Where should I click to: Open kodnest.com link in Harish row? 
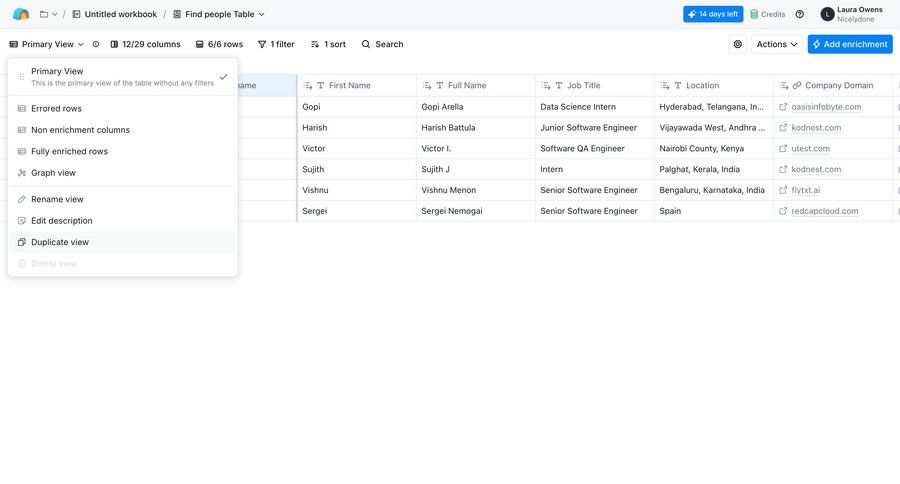click(x=816, y=127)
